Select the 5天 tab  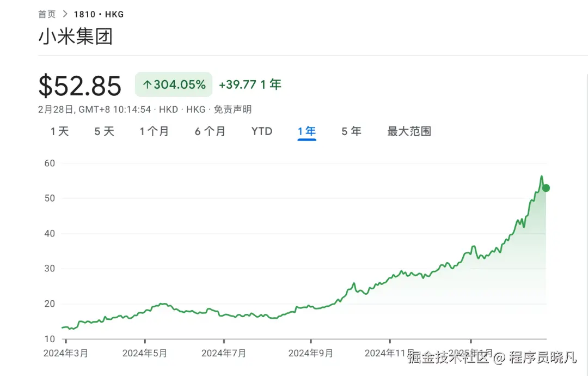pyautogui.click(x=103, y=131)
